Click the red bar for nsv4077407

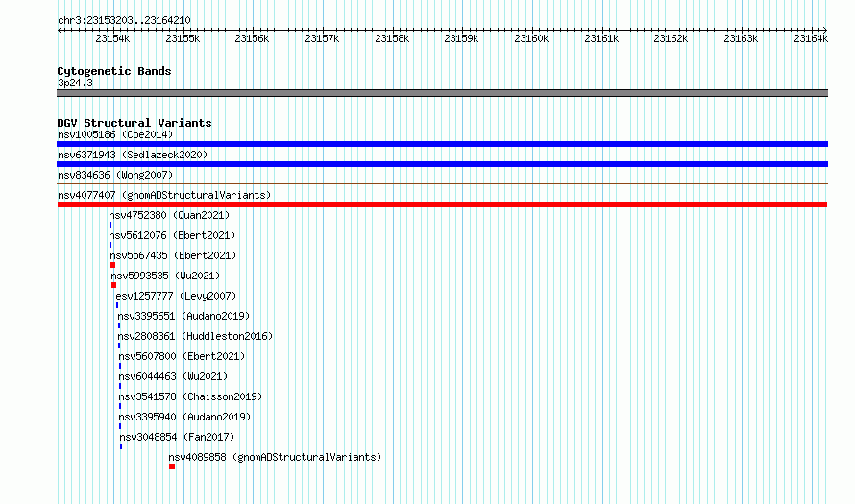(442, 204)
